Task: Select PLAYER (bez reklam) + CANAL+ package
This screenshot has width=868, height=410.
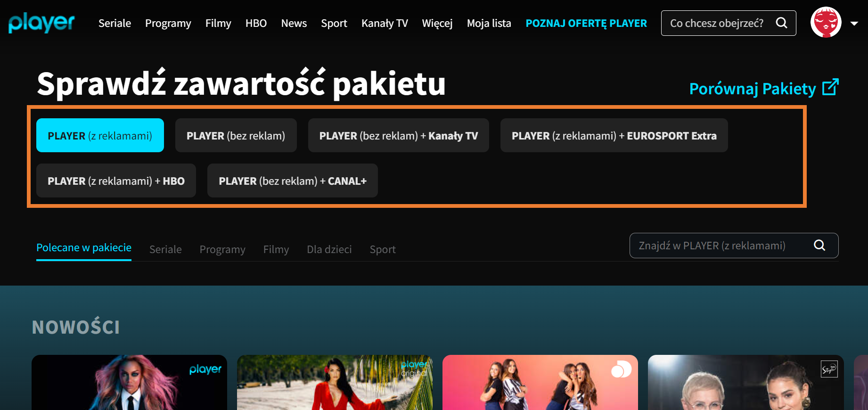Action: (293, 180)
